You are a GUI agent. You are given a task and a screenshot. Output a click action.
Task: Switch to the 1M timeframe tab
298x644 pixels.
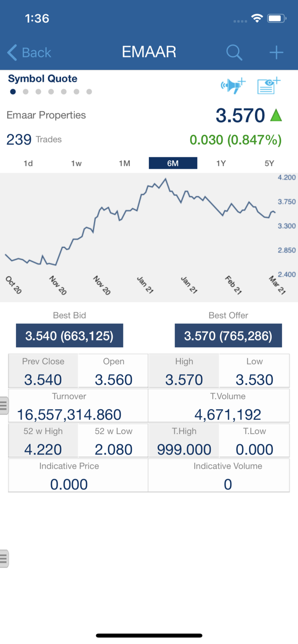point(125,163)
